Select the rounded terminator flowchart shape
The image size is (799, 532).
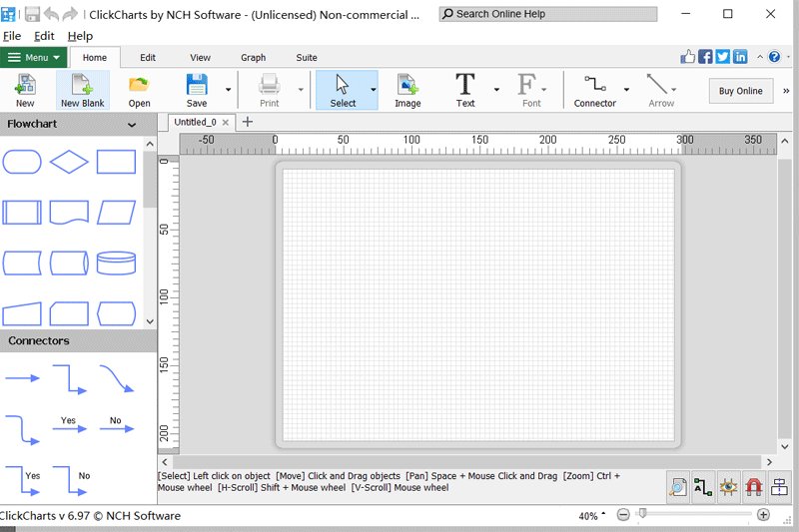click(22, 162)
